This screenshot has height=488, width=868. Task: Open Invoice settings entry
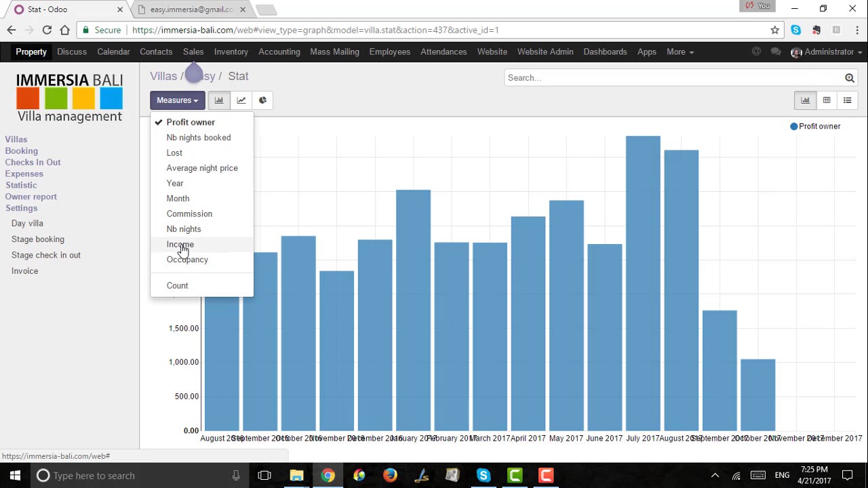tap(24, 271)
